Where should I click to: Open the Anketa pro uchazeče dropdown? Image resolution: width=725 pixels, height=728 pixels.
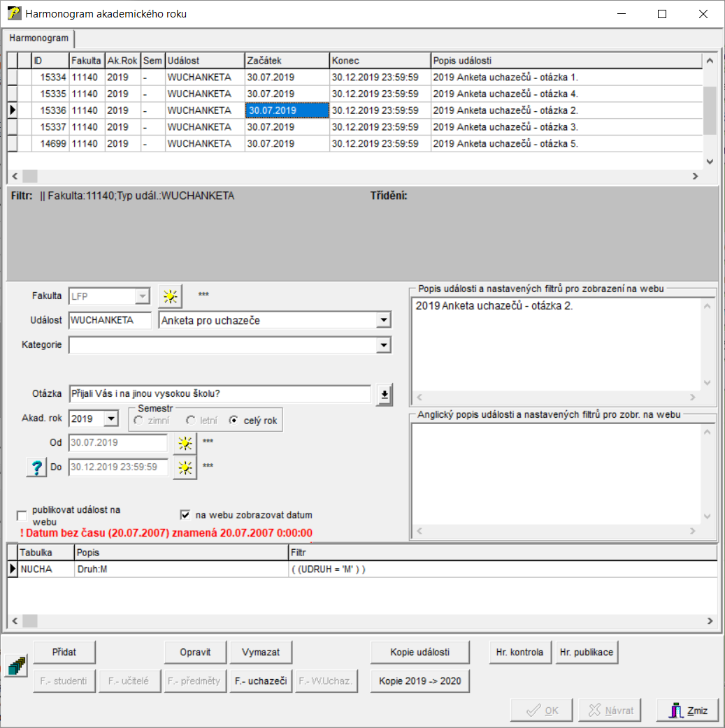pyautogui.click(x=382, y=321)
